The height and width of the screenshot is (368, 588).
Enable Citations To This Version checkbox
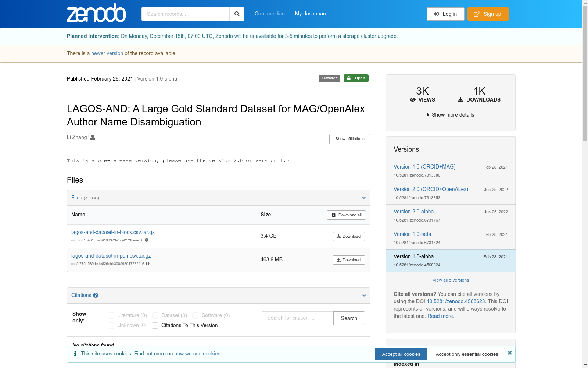coord(155,326)
